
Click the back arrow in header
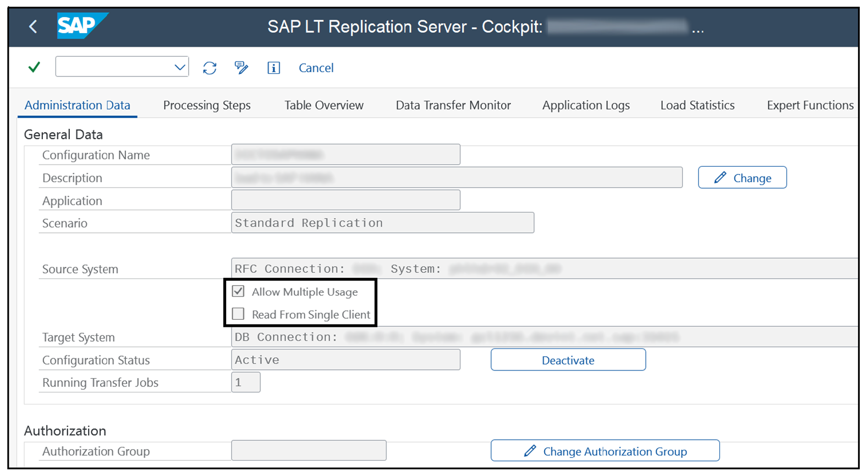(34, 26)
